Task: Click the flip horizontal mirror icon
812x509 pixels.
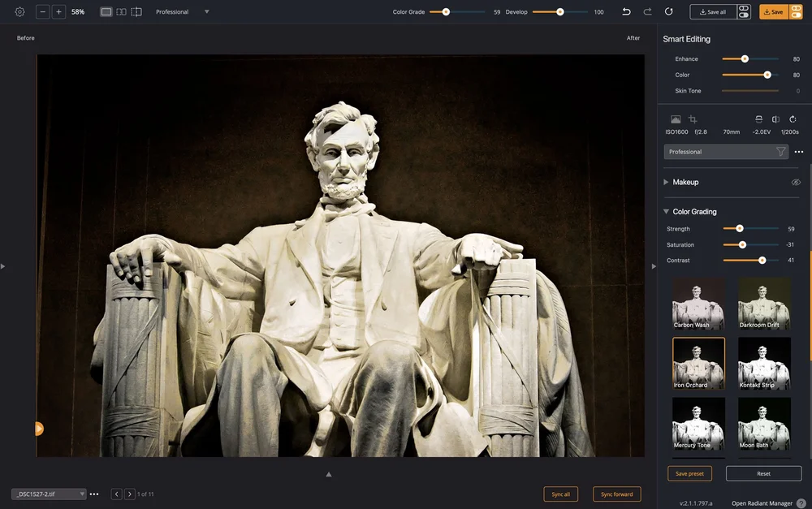Action: 775,119
